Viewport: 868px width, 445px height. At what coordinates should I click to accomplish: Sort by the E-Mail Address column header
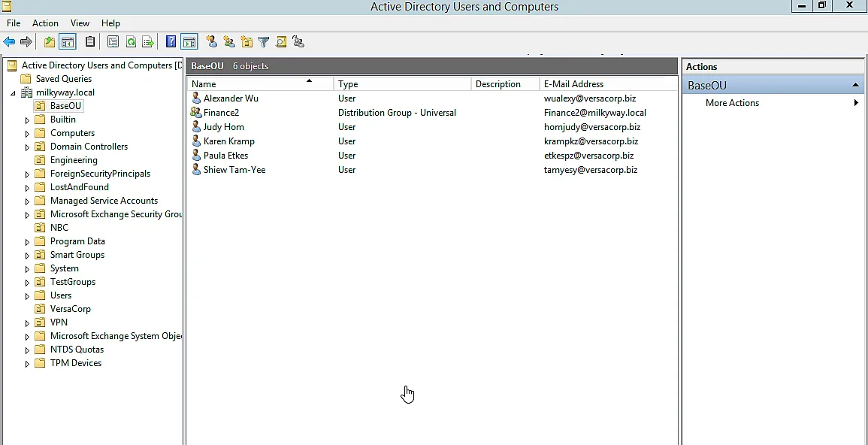click(608, 84)
